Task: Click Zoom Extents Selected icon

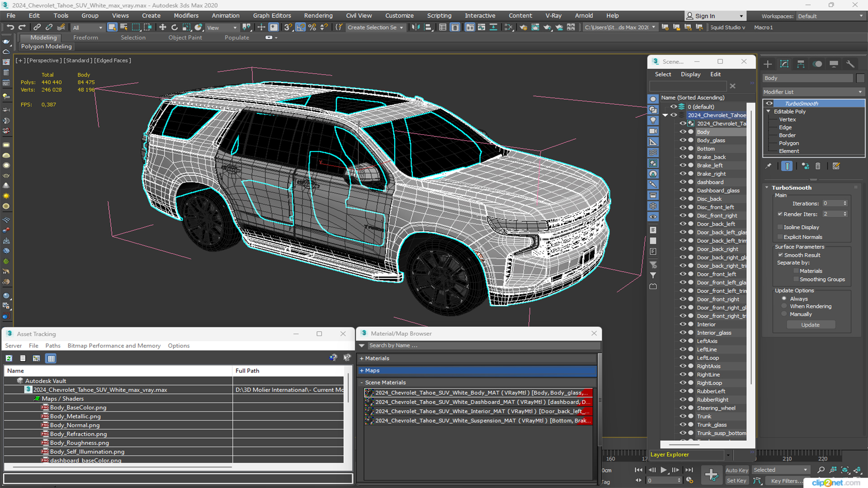Action: point(844,470)
